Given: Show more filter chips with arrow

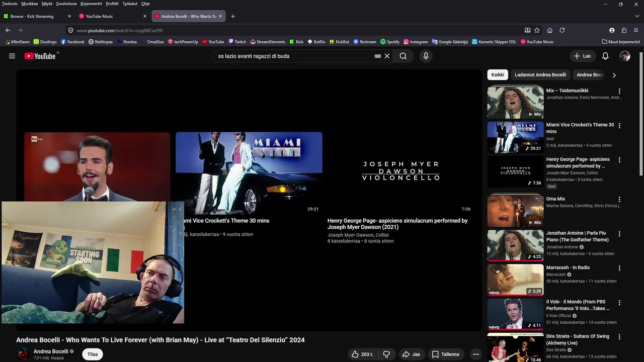Looking at the screenshot, I should click(x=614, y=75).
